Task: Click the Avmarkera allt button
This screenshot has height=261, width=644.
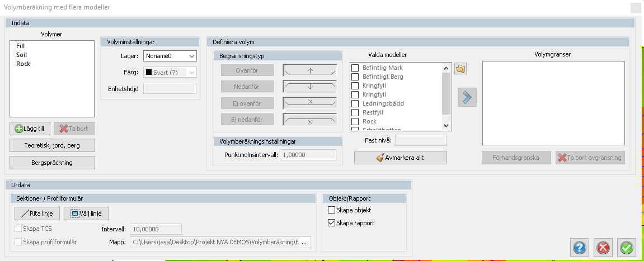Action: coord(400,158)
